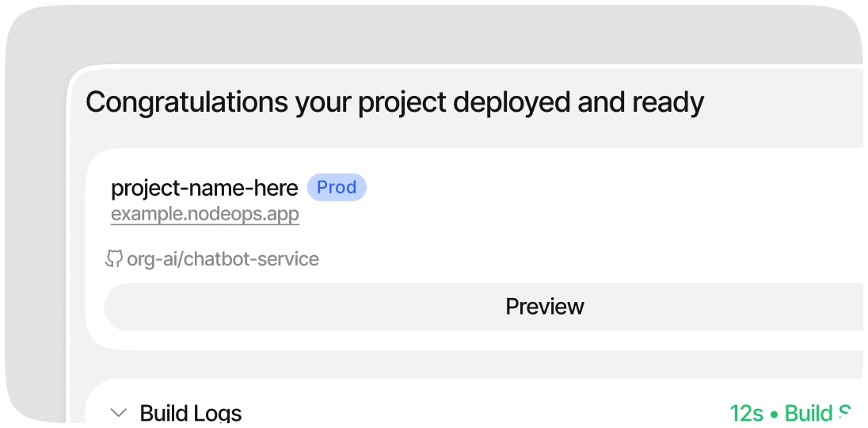868x428 pixels.
Task: Click the word 'Preview' label text
Action: coord(545,307)
